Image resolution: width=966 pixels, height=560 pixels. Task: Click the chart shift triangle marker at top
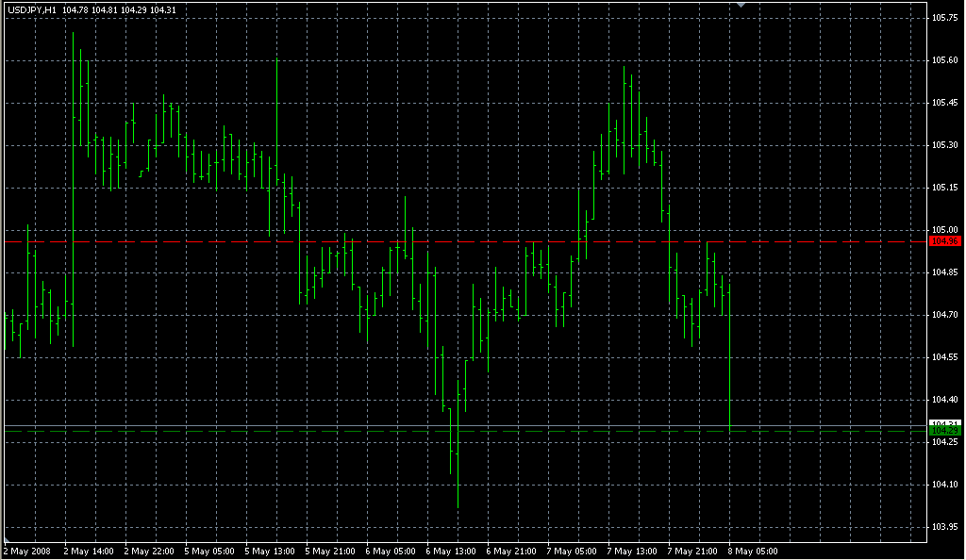pyautogui.click(x=741, y=6)
